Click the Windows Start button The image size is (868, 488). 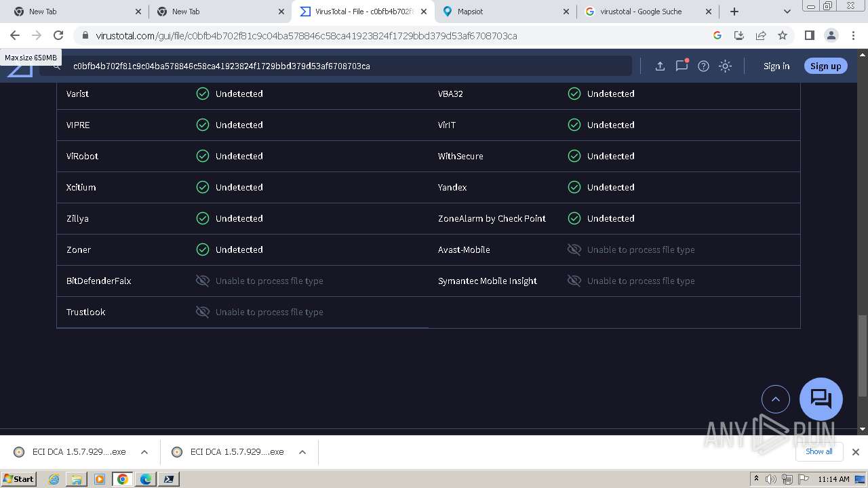click(18, 479)
